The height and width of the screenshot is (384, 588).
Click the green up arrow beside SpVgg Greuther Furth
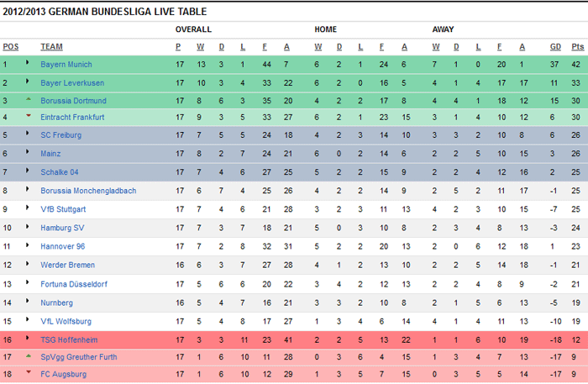pos(28,355)
